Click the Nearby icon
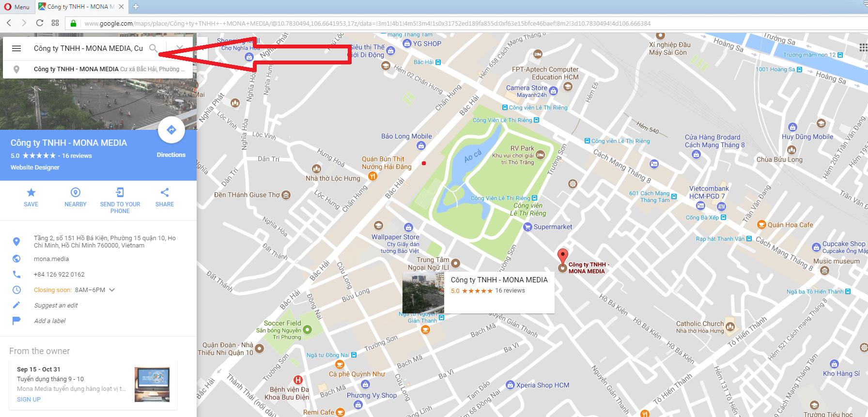 [76, 192]
